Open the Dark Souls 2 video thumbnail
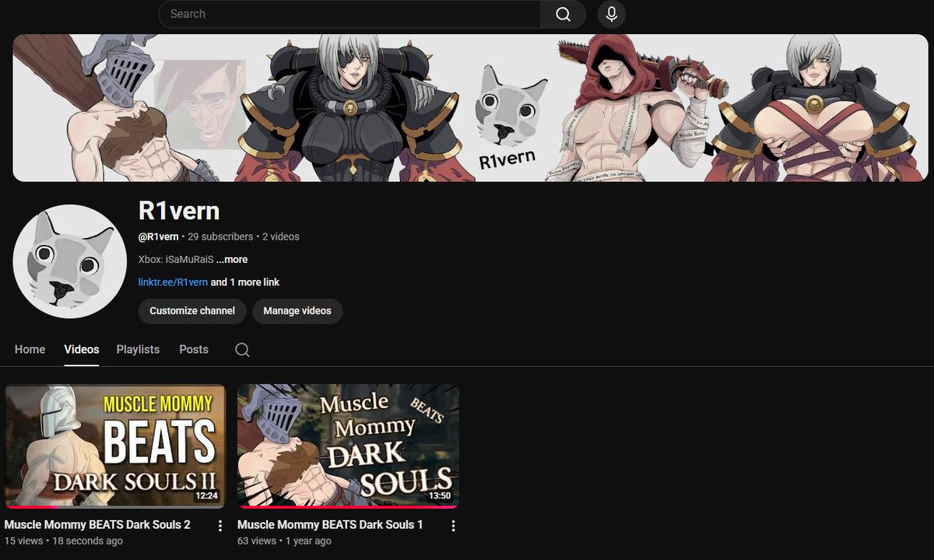934x560 pixels. click(x=115, y=446)
